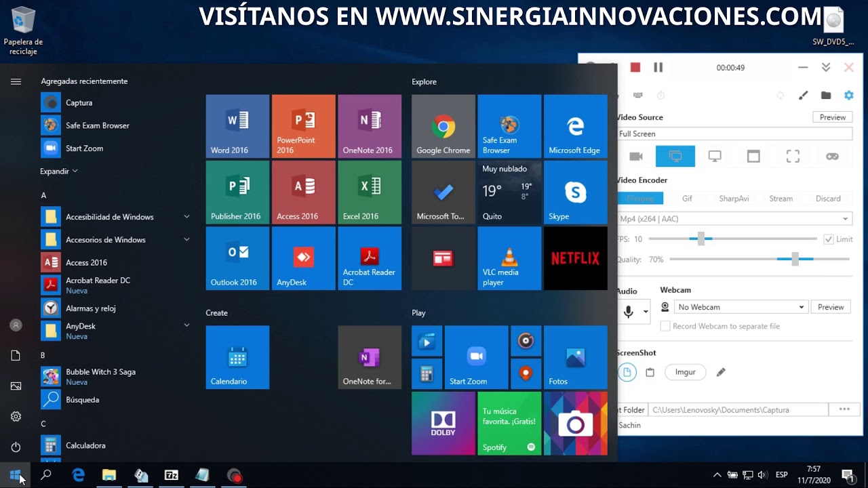Copy screenshot to clipboard icon in Captura
Viewport: 868px width, 488px height.
point(650,372)
